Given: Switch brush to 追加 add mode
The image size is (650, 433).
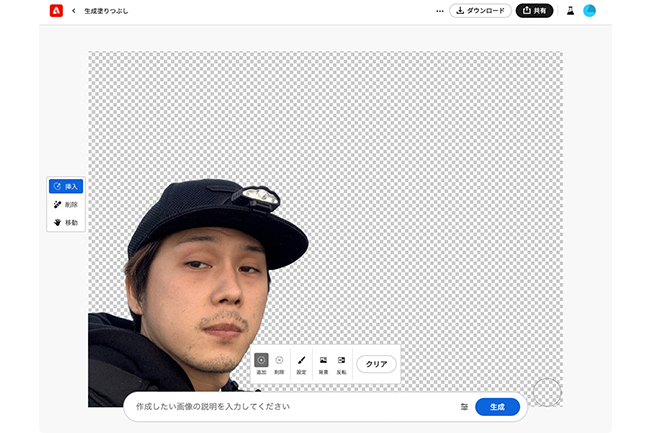Looking at the screenshot, I should 261,363.
